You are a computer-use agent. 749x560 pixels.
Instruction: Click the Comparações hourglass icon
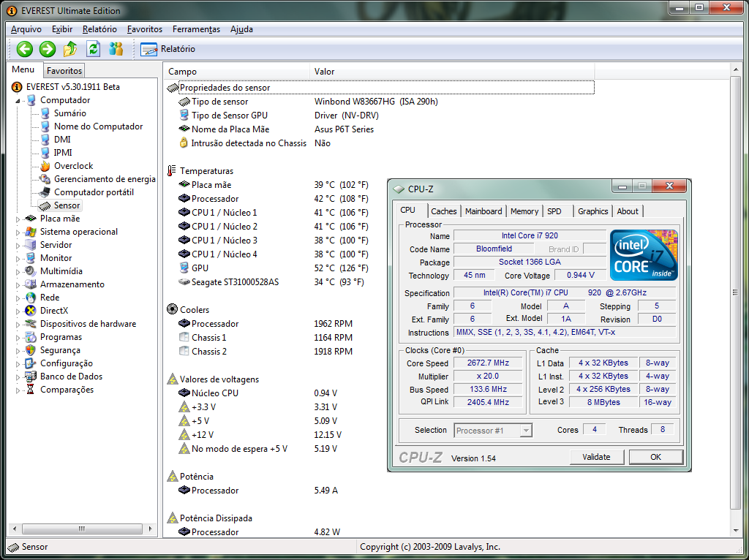[x=31, y=390]
